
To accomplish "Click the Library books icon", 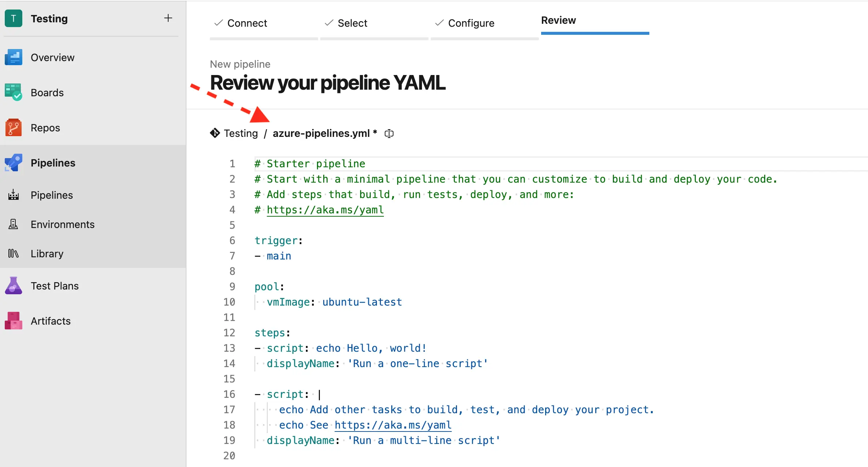I will pyautogui.click(x=14, y=254).
